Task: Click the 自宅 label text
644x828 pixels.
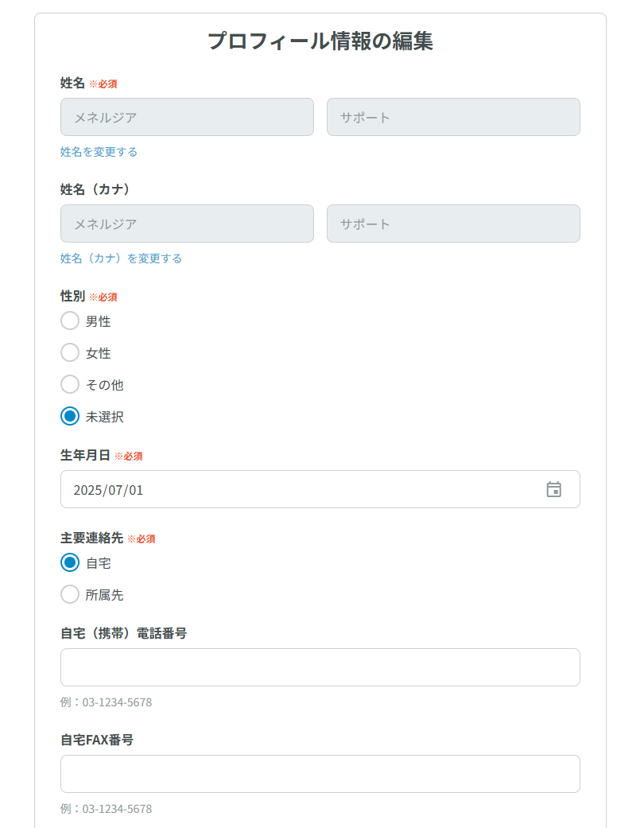Action: pyautogui.click(x=99, y=563)
